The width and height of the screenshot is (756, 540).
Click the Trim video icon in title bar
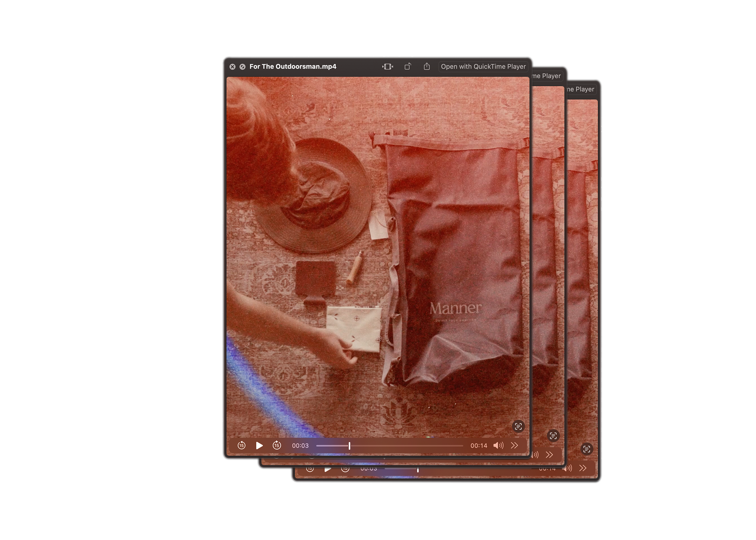point(387,67)
